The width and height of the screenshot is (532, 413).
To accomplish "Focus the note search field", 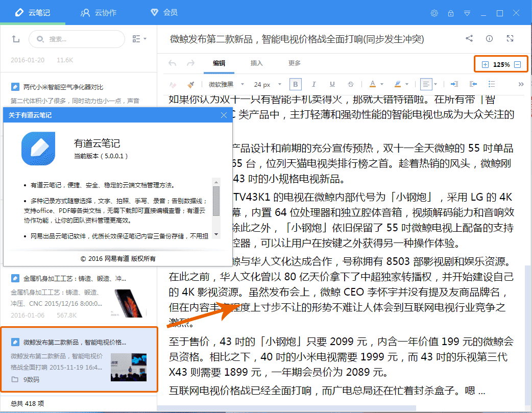I will (x=77, y=39).
